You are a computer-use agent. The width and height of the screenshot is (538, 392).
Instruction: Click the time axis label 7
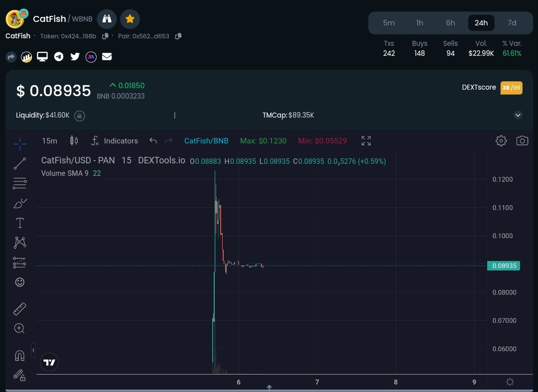click(x=317, y=382)
